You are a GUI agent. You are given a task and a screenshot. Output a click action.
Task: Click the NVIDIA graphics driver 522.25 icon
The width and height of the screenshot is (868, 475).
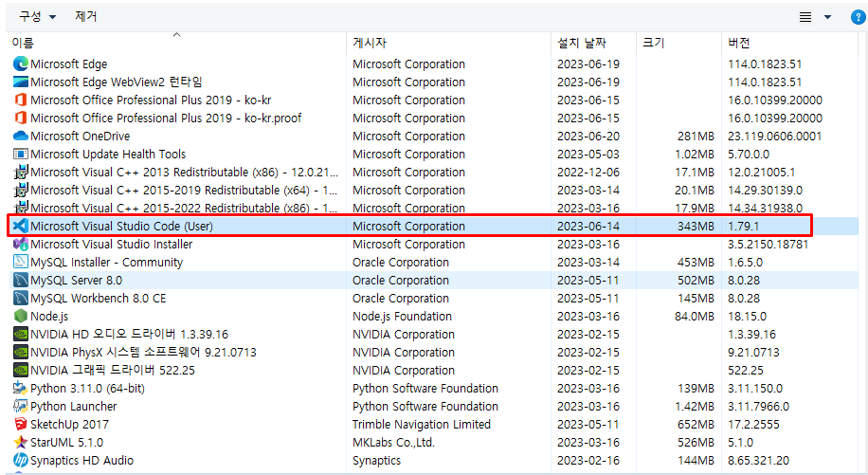pos(21,371)
